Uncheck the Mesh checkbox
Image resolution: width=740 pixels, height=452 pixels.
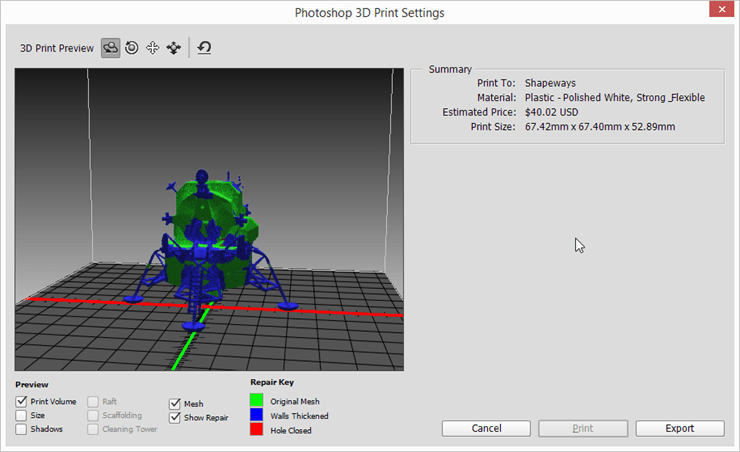(x=175, y=404)
